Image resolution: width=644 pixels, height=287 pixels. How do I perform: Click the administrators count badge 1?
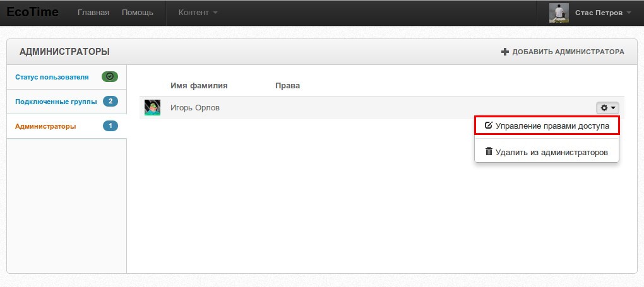tap(110, 126)
